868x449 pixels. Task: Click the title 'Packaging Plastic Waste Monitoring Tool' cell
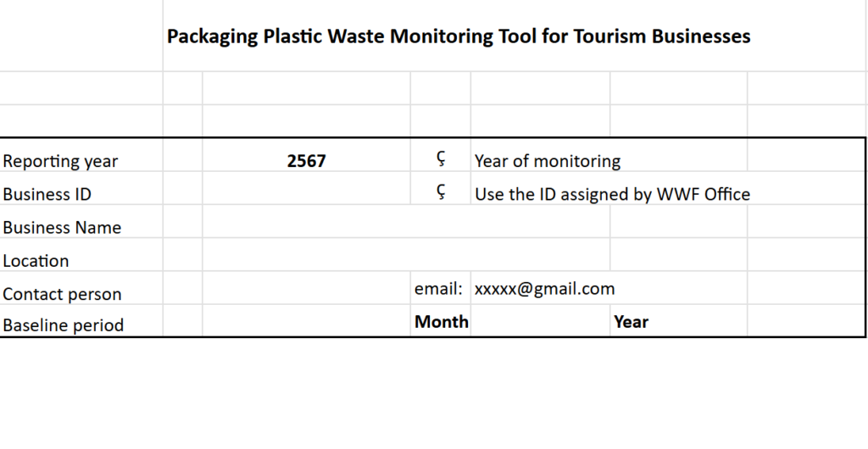click(x=458, y=36)
